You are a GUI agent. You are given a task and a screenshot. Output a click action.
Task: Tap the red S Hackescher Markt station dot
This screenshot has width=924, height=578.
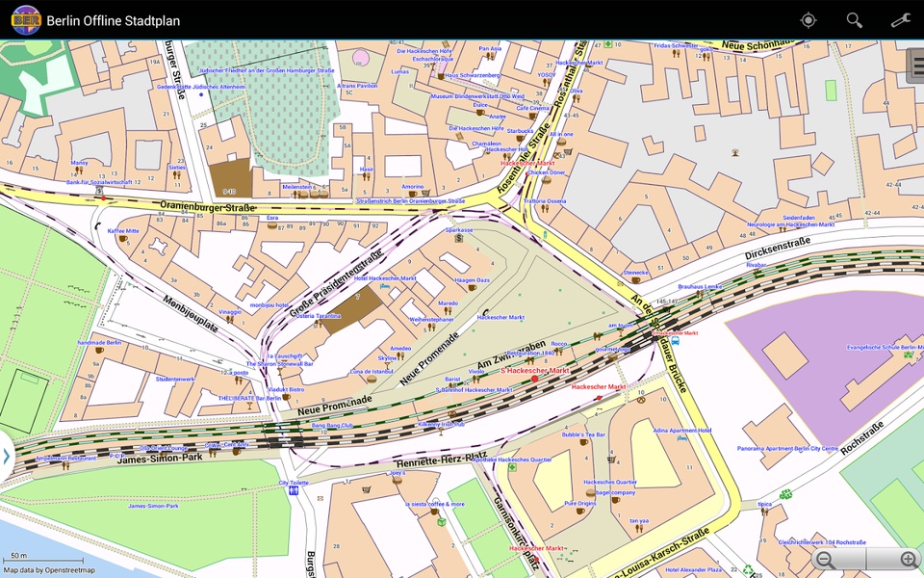[x=534, y=379]
